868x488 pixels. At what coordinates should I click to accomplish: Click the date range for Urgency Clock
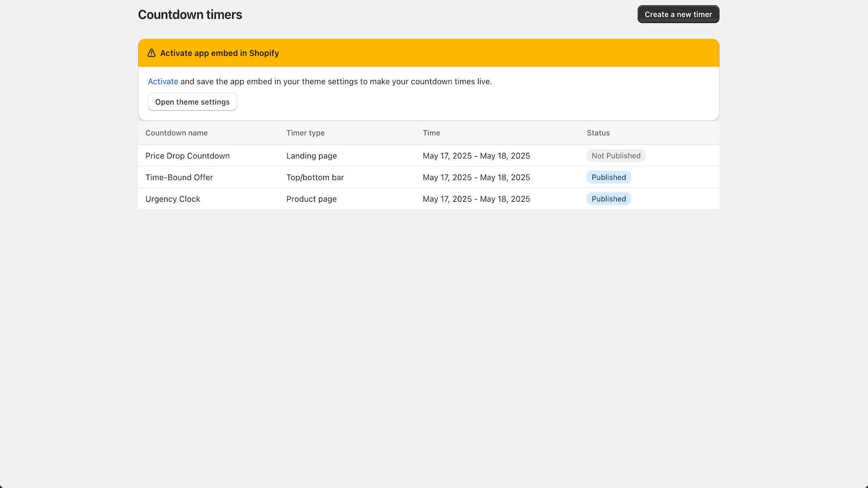[476, 199]
